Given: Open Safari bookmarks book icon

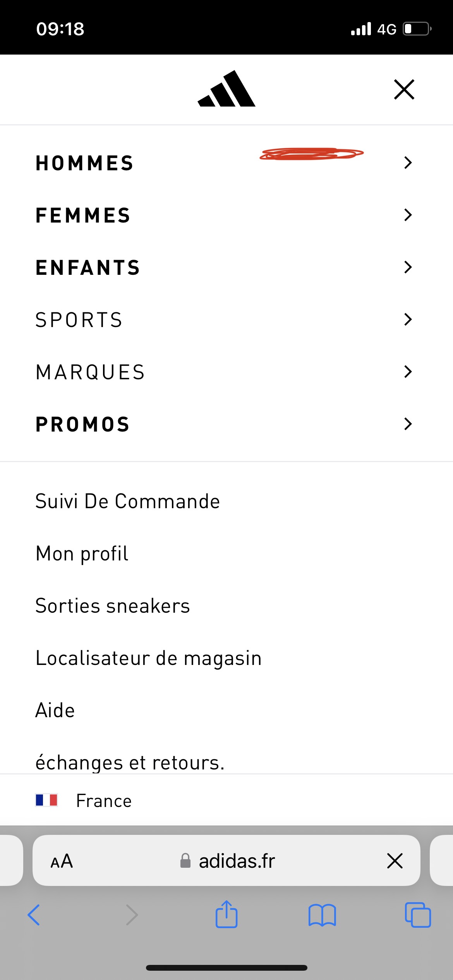Looking at the screenshot, I should coord(322,915).
